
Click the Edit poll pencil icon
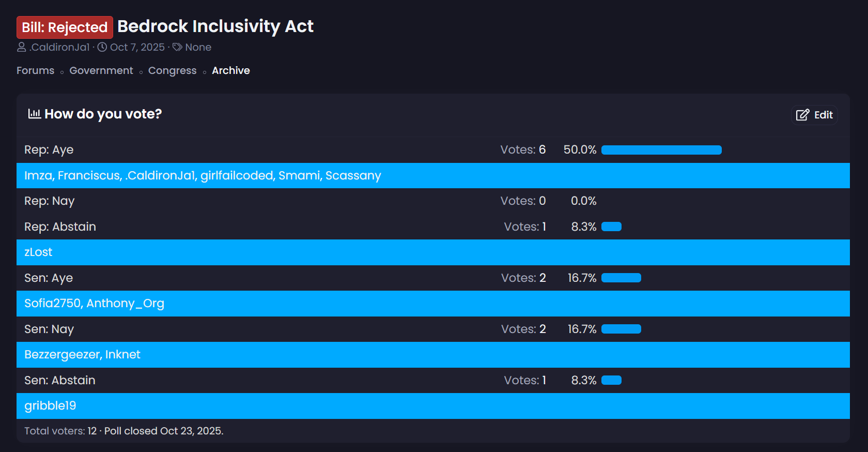(802, 115)
